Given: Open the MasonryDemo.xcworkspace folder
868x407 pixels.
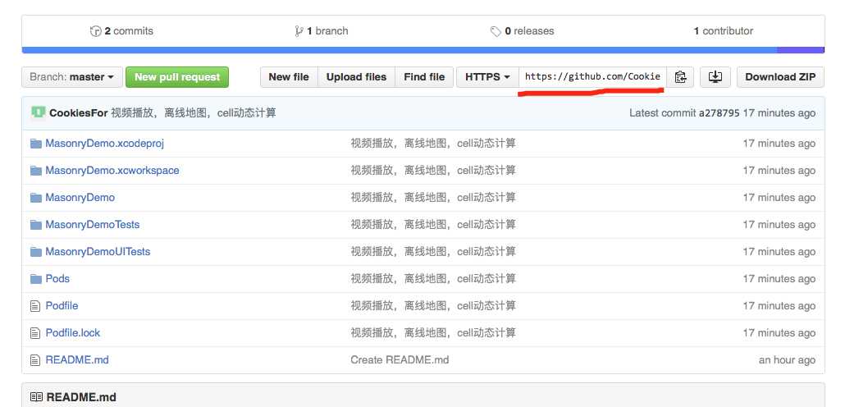Looking at the screenshot, I should click(112, 171).
